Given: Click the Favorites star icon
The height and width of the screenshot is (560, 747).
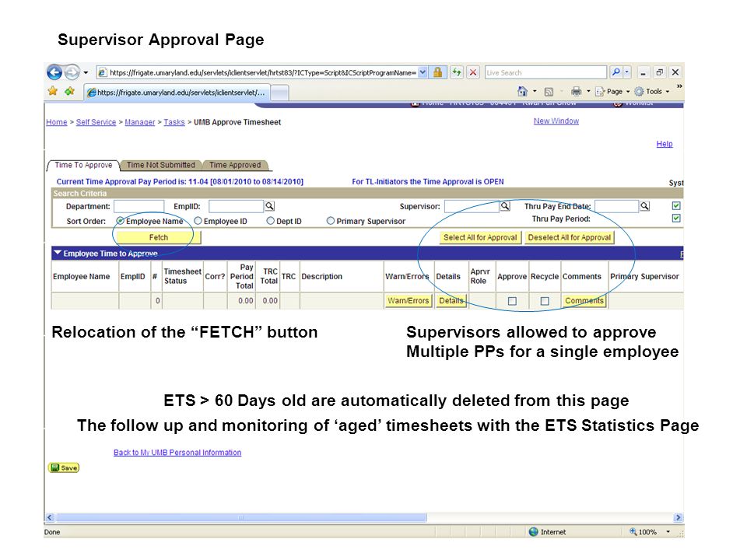Looking at the screenshot, I should tap(52, 91).
